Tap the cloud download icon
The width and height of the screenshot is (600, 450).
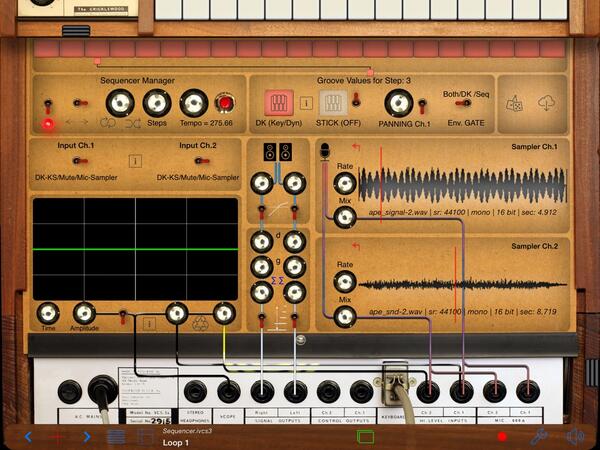point(547,103)
